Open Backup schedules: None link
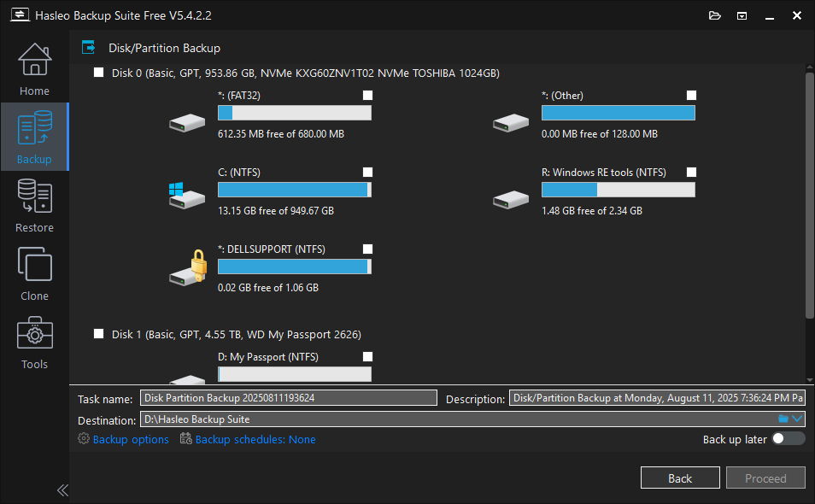 click(255, 440)
